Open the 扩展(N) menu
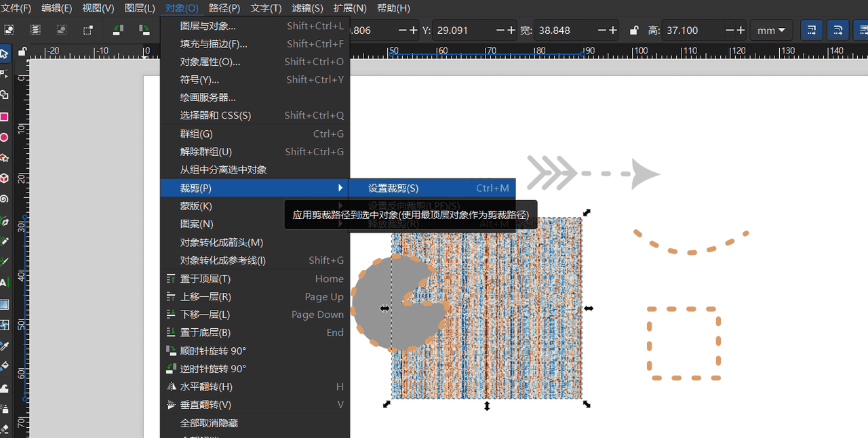Image resolution: width=868 pixels, height=438 pixels. (350, 8)
